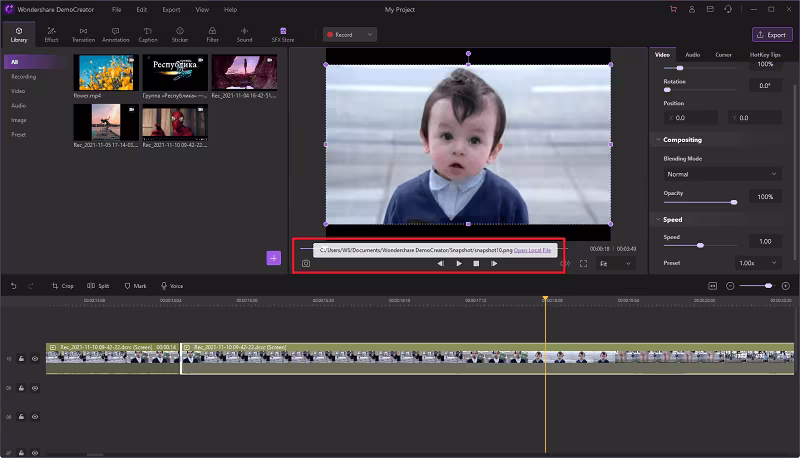Open the Record dropdown arrow
Screen dimensions: 800x458
pos(369,35)
